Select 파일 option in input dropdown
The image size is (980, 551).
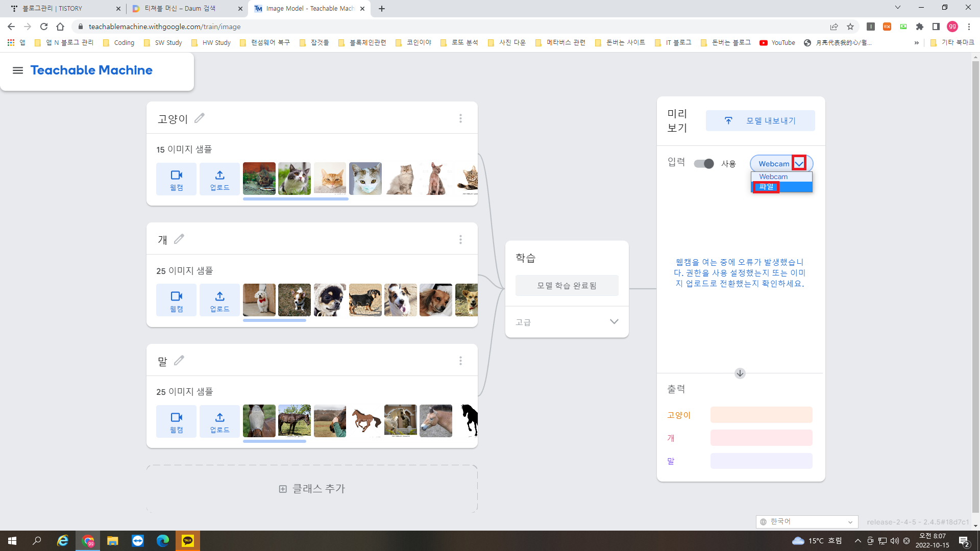click(766, 187)
